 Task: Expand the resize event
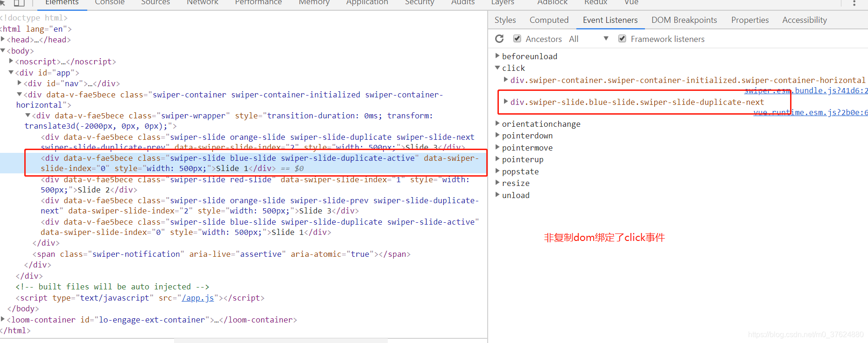click(497, 183)
